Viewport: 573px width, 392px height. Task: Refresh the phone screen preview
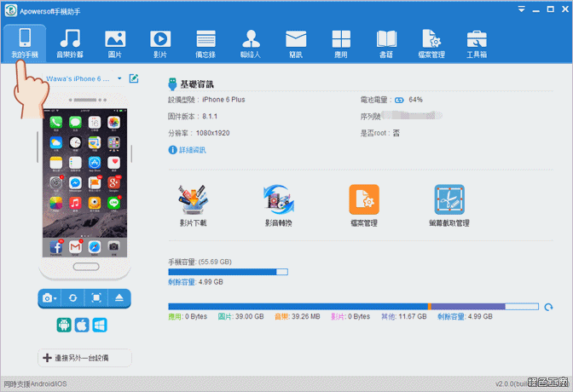click(72, 298)
